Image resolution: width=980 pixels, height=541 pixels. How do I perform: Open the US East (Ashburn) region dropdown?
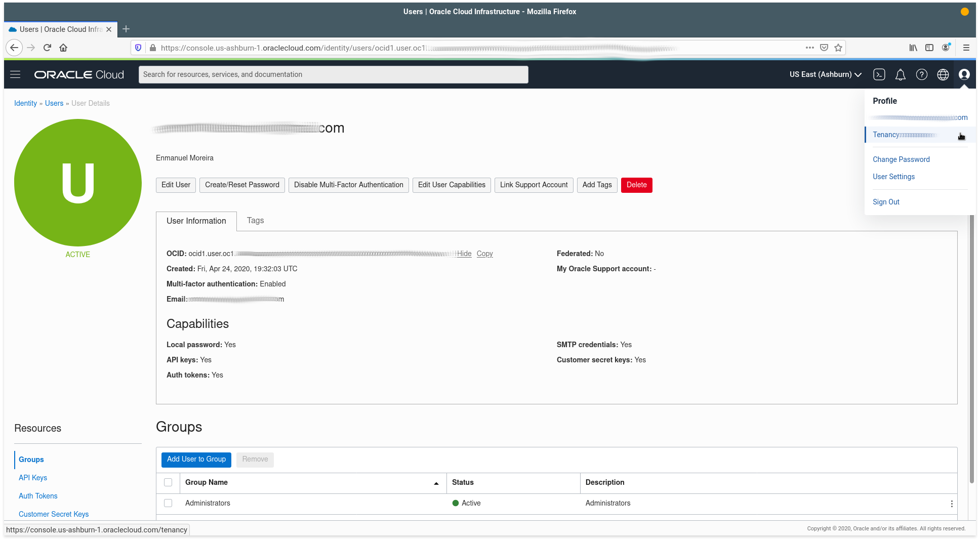click(x=826, y=74)
